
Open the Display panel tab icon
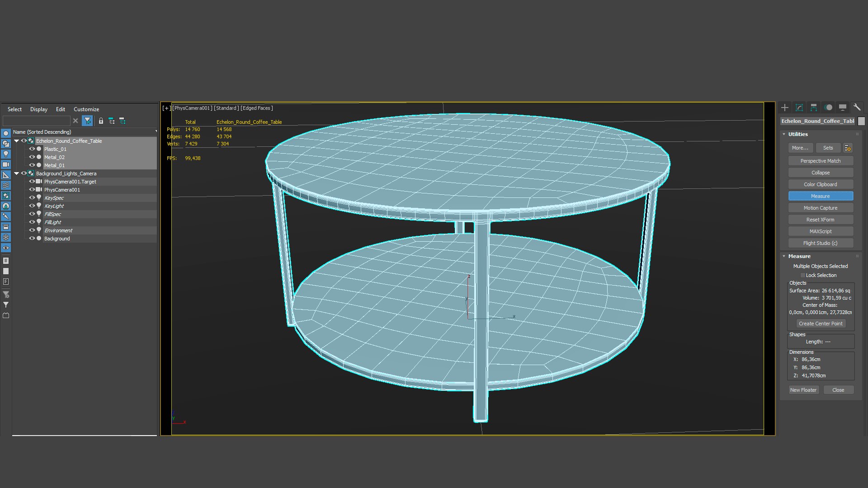point(843,108)
